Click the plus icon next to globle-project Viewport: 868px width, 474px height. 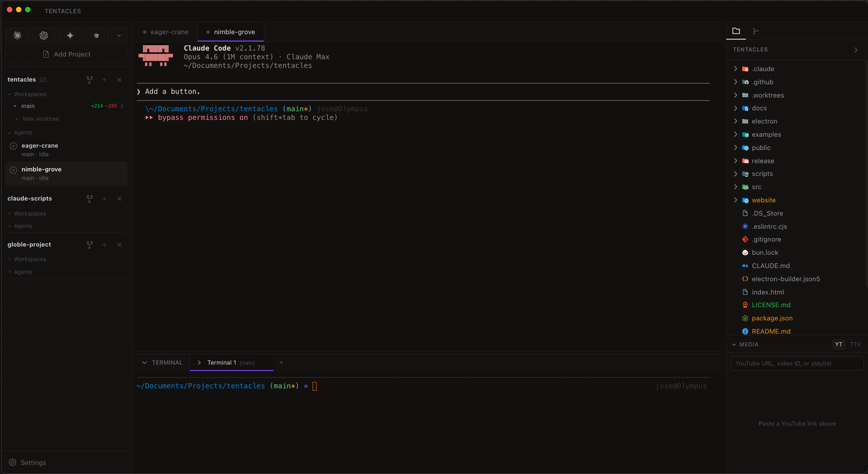[104, 245]
